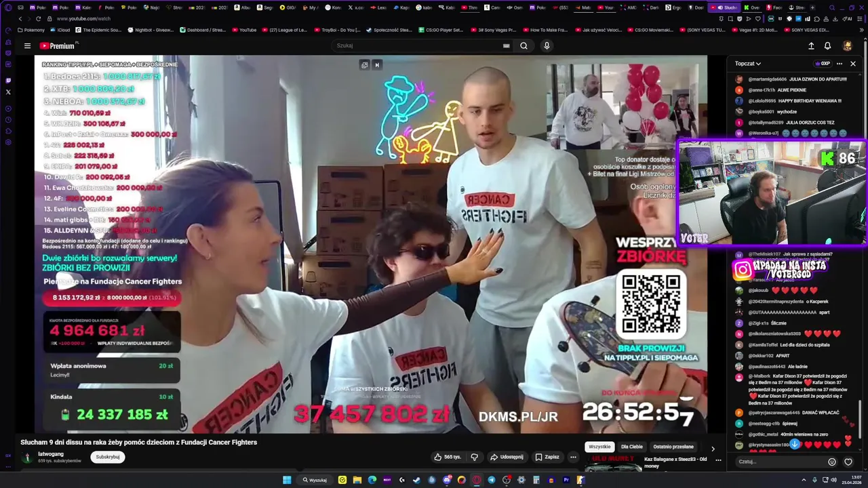This screenshot has width=868, height=488.
Task: Show next filter chips arrow
Action: click(x=713, y=448)
